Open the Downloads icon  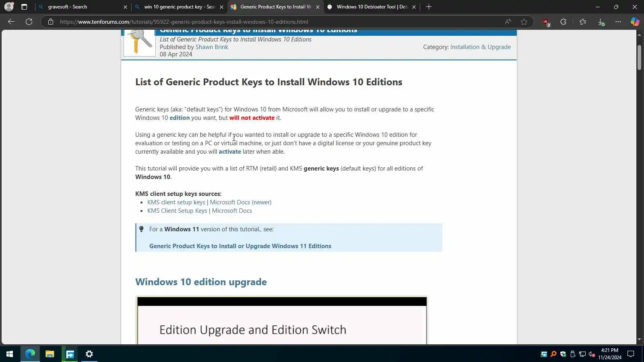pos(601,22)
